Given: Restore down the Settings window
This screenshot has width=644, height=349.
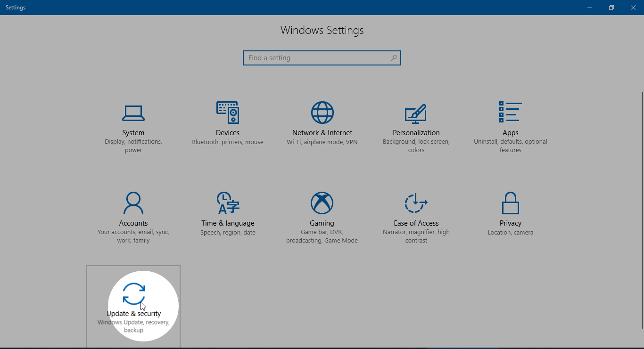Looking at the screenshot, I should click(611, 8).
